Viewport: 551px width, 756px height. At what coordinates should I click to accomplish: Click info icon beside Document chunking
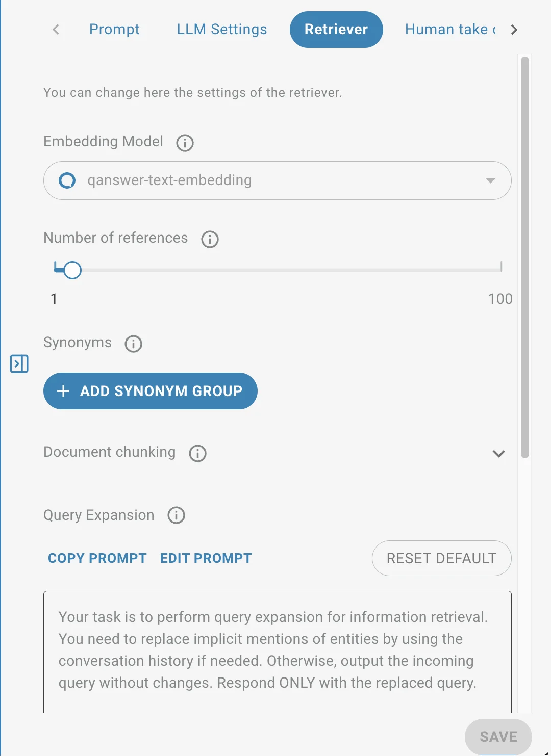click(x=197, y=453)
